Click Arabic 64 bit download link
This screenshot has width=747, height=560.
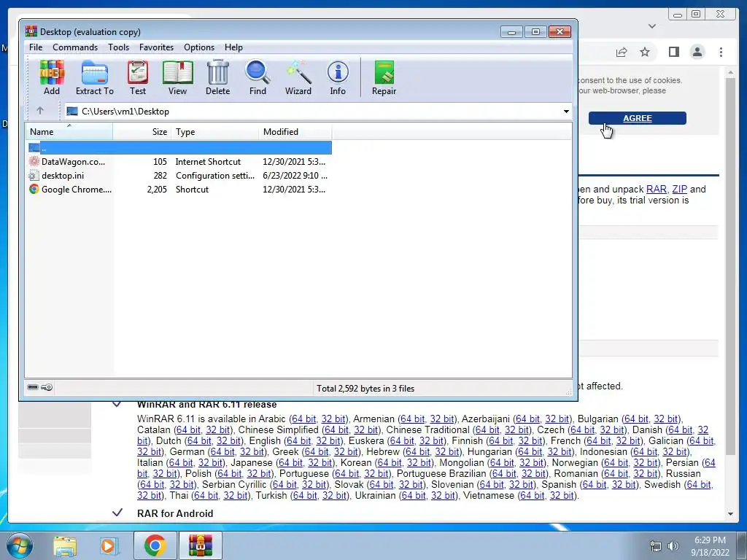(304, 419)
